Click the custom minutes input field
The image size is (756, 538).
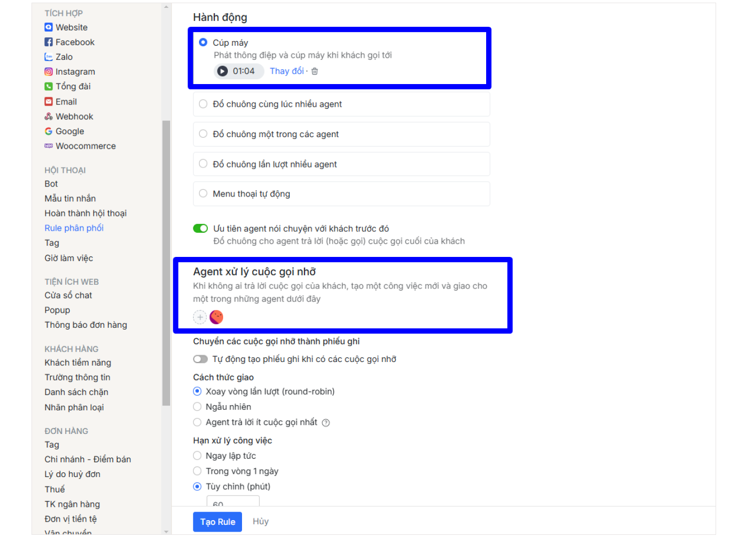point(233,502)
